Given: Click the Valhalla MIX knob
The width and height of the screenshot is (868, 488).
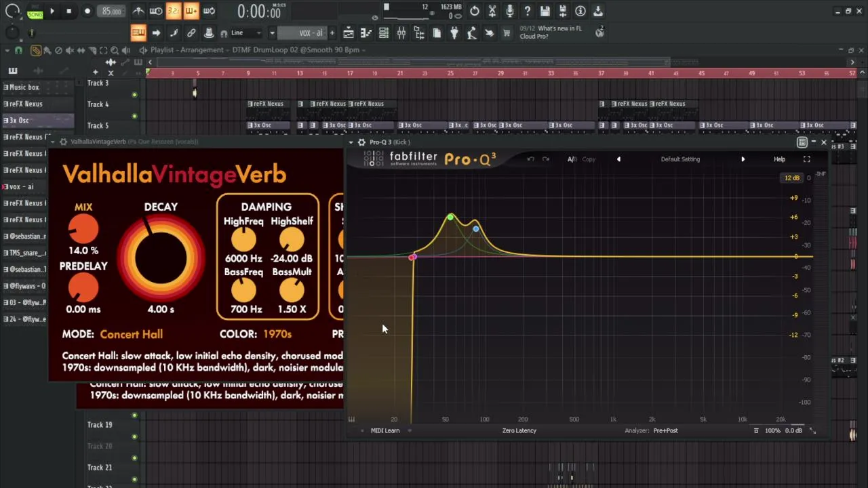Looking at the screenshot, I should pyautogui.click(x=83, y=229).
